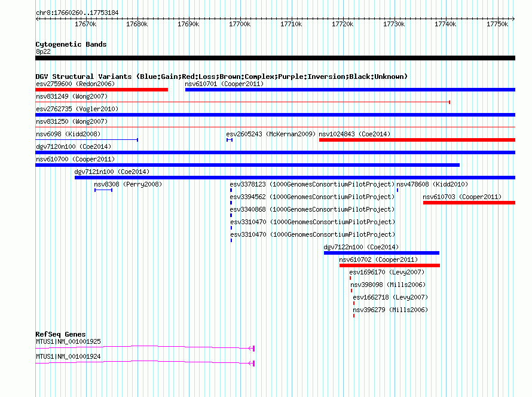Click the nsv610702 (Cooper2011) label
The width and height of the screenshot is (532, 397).
click(x=378, y=259)
